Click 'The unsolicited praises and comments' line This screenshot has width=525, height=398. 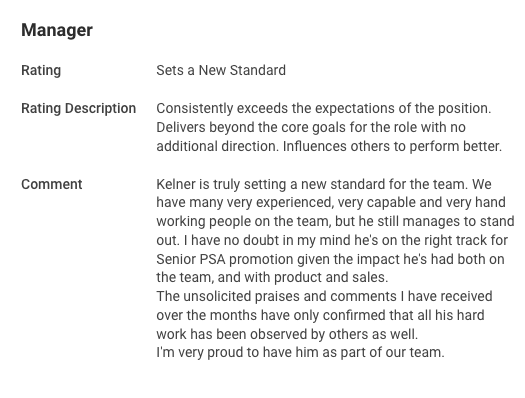pyautogui.click(x=324, y=296)
